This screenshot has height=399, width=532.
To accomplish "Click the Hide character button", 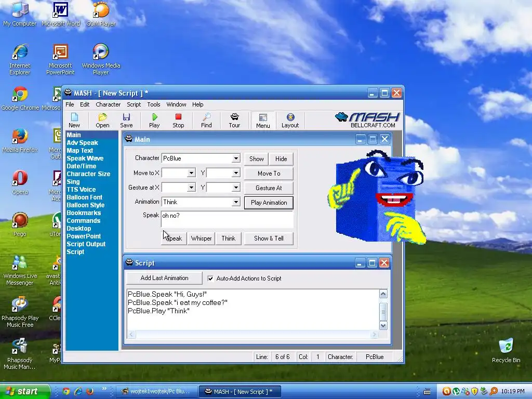I will (x=281, y=159).
